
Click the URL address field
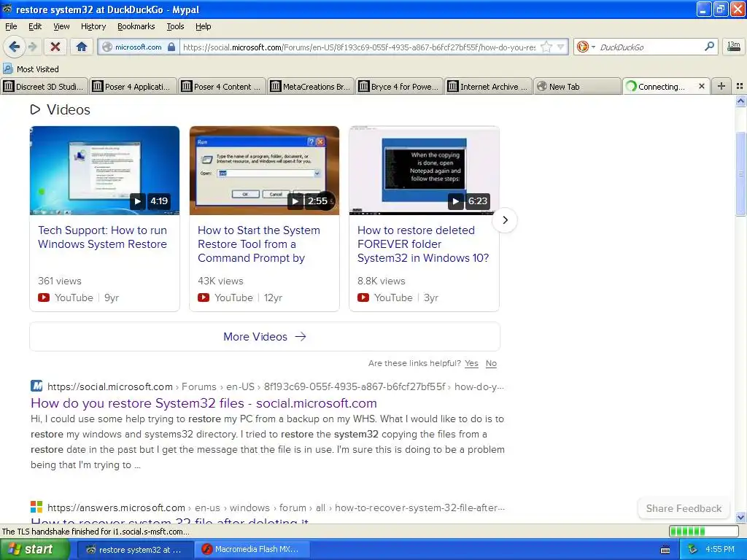[358, 47]
